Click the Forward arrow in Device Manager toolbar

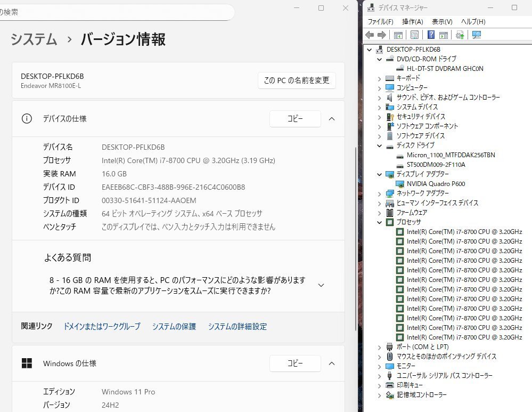coord(381,35)
